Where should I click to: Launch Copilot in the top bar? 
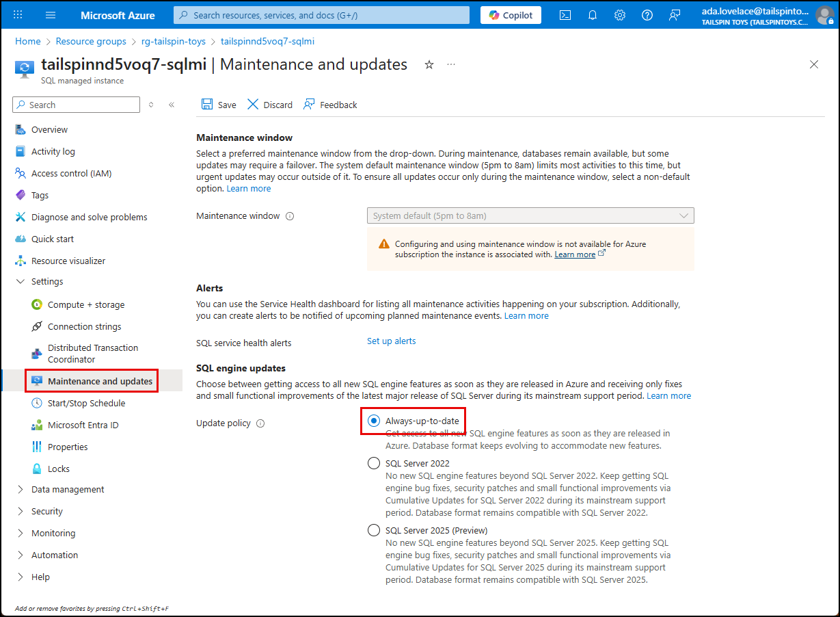510,14
